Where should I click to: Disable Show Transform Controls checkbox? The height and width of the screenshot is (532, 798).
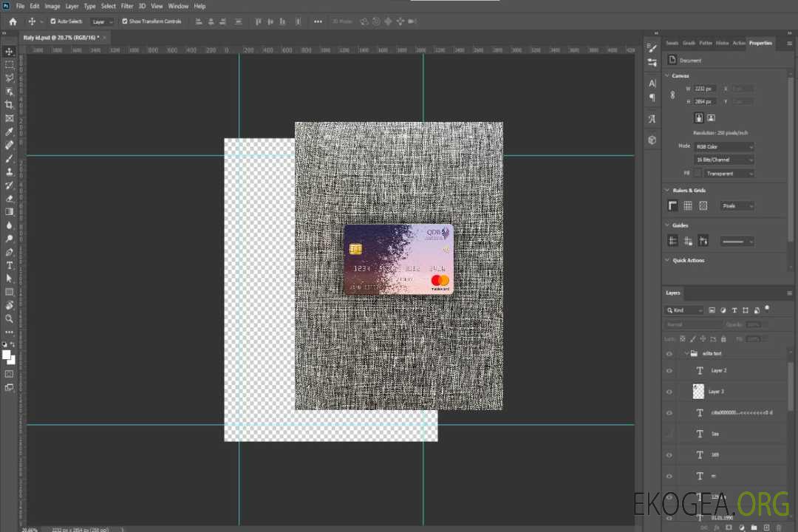125,21
